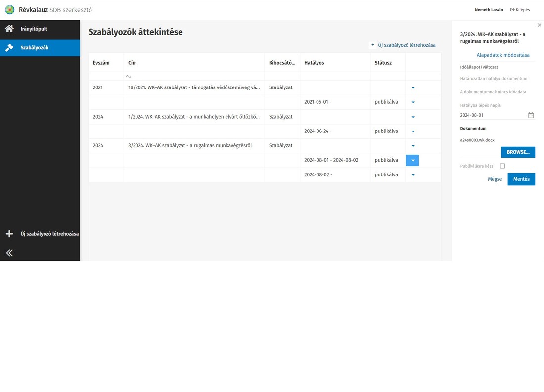Go to Irányítópult in the sidebar
This screenshot has width=544, height=392.
pyautogui.click(x=34, y=29)
